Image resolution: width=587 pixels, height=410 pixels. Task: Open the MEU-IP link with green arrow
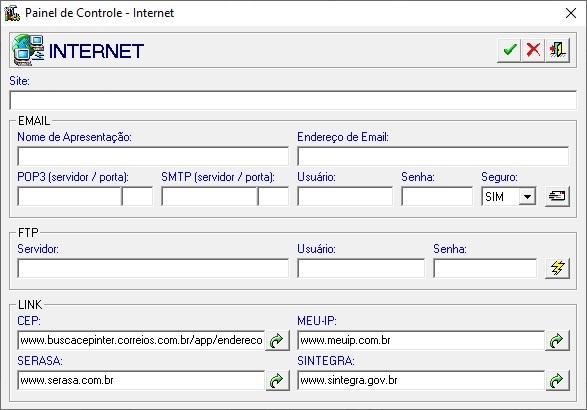click(x=557, y=340)
